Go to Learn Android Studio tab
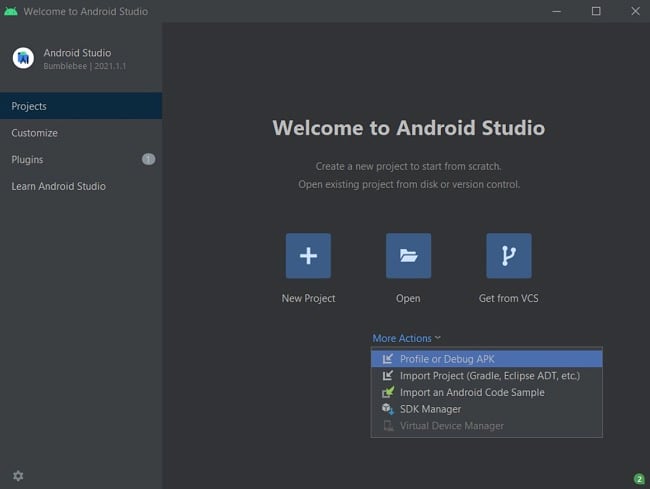The height and width of the screenshot is (489, 650). [81, 186]
